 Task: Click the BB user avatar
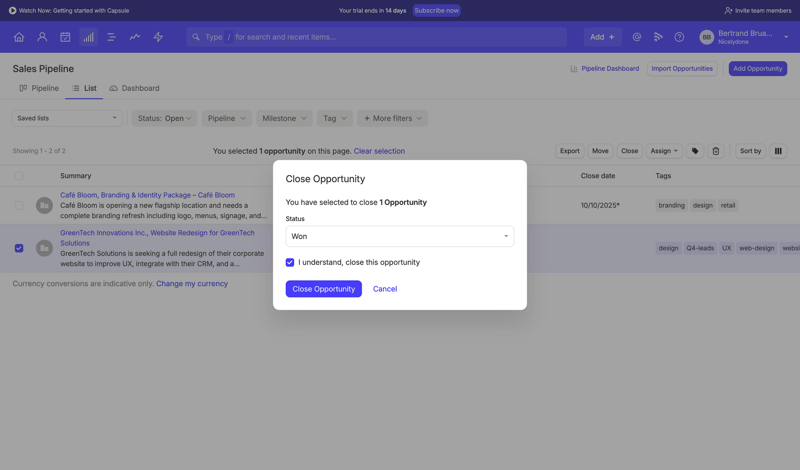pyautogui.click(x=707, y=37)
